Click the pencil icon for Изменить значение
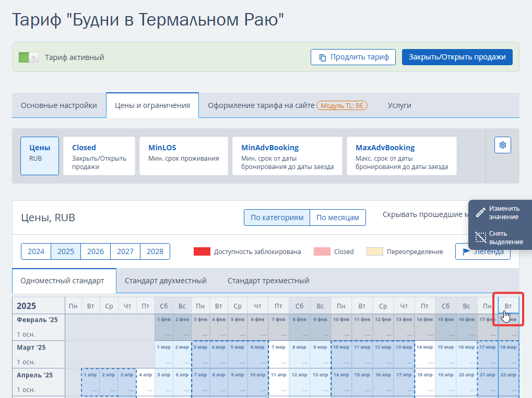532x398 pixels. pos(480,212)
